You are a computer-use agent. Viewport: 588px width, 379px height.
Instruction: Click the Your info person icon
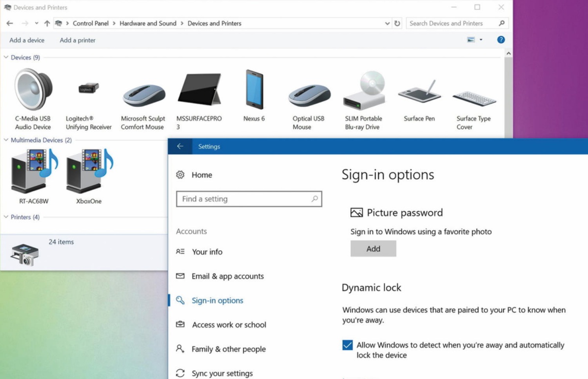(180, 252)
